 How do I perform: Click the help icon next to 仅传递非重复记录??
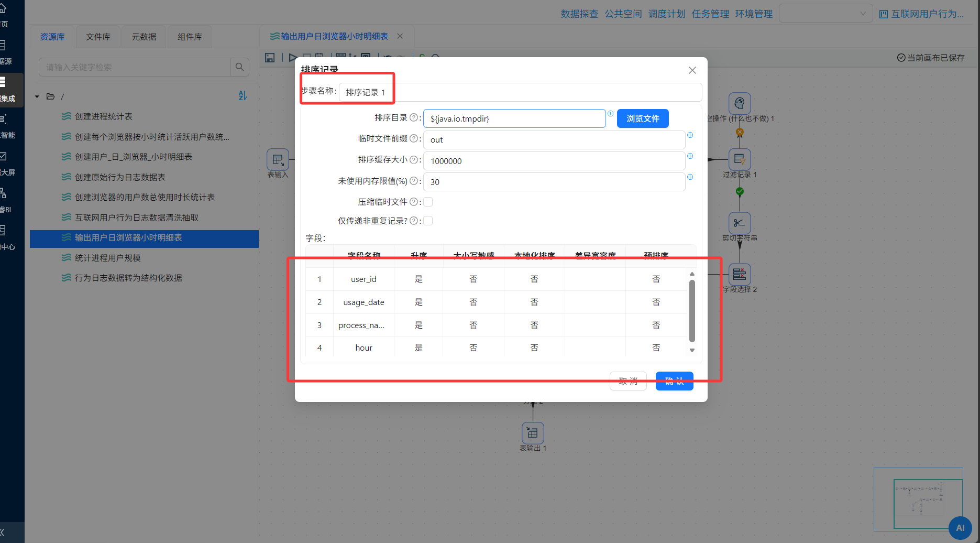pyautogui.click(x=414, y=221)
